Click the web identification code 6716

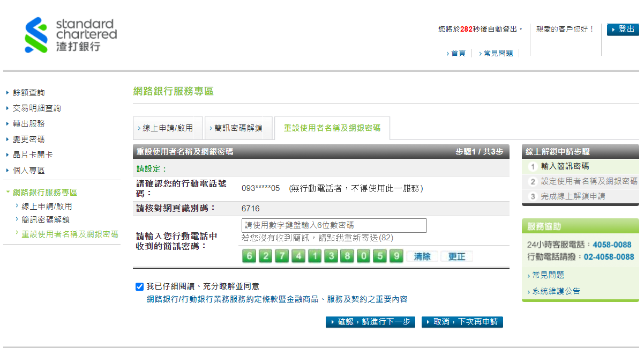(x=251, y=209)
